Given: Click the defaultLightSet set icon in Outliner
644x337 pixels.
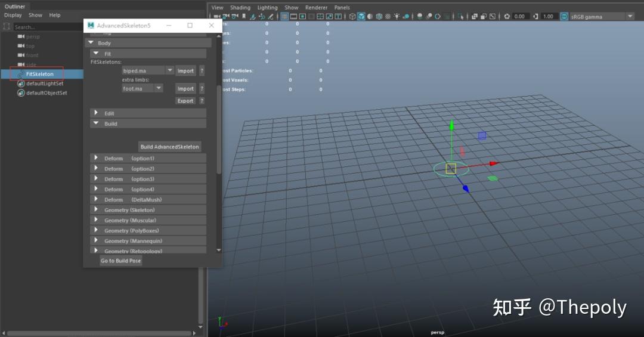Looking at the screenshot, I should [21, 84].
